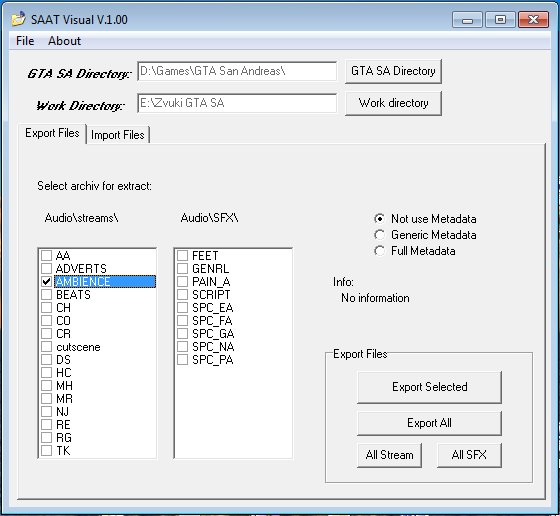The image size is (560, 516).
Task: Click the GTA SA Directory browse button
Action: (393, 71)
